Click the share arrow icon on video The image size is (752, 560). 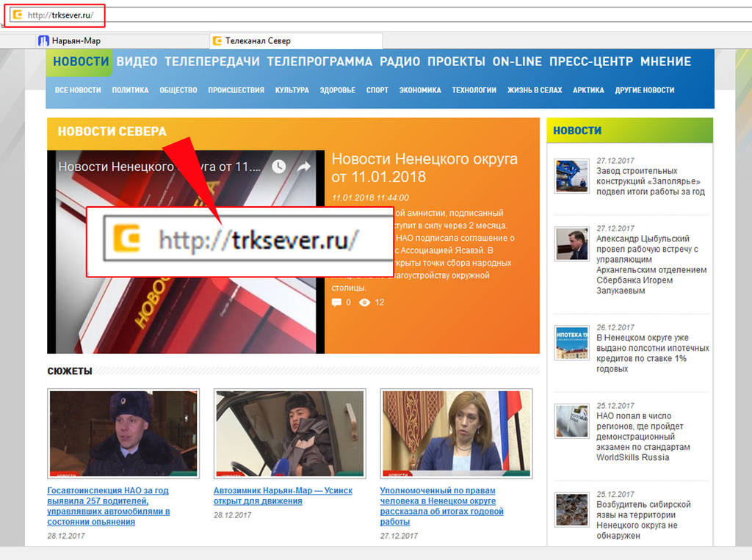coord(304,167)
